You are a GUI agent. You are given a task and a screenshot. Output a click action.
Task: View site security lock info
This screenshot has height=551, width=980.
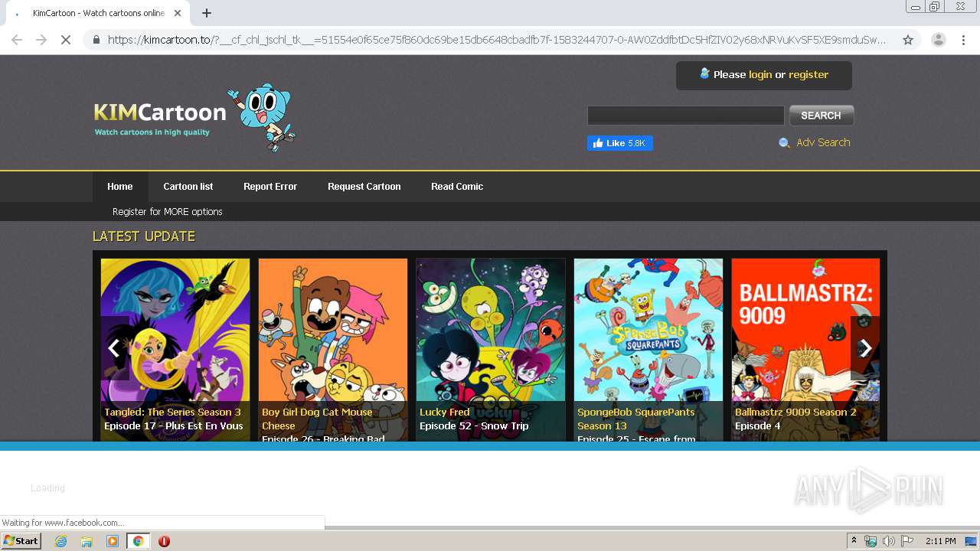(96, 40)
